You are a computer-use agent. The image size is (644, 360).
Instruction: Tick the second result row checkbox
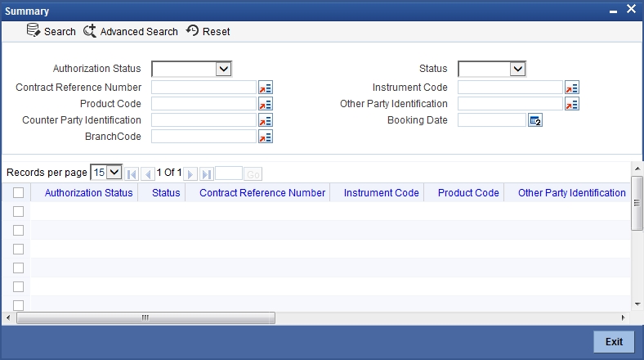click(19, 231)
